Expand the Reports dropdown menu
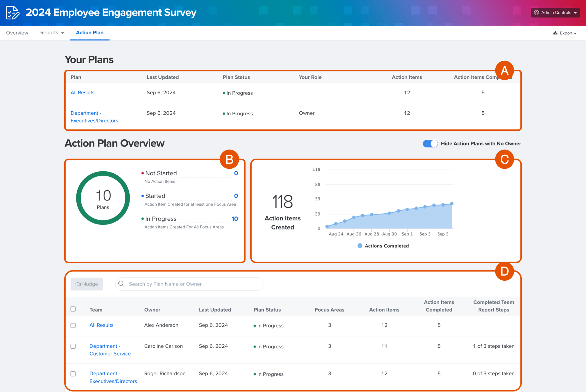 [x=52, y=33]
